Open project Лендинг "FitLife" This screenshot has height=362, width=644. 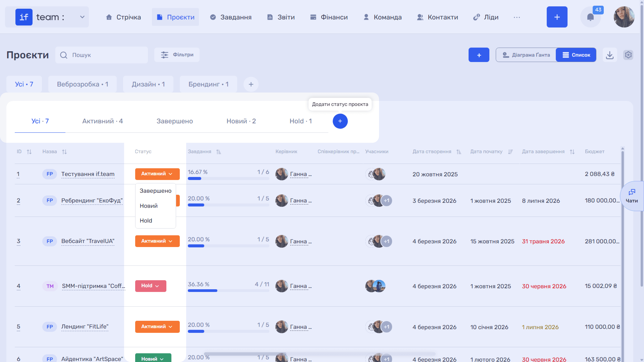pos(85,327)
